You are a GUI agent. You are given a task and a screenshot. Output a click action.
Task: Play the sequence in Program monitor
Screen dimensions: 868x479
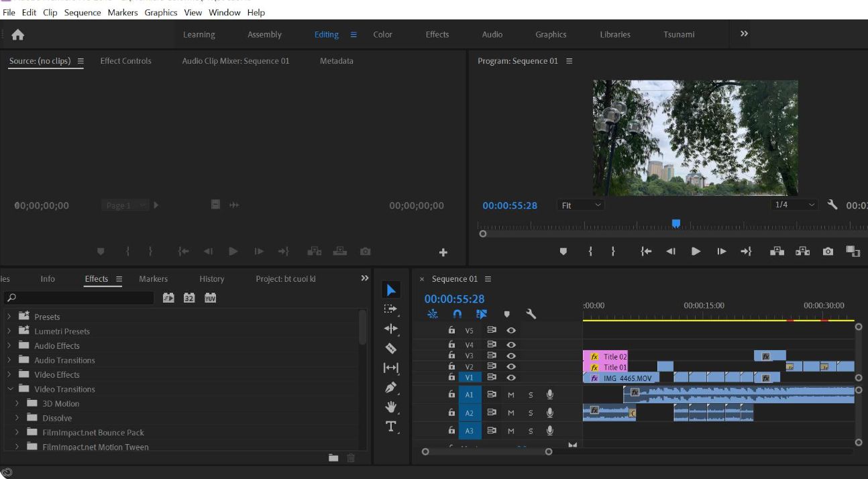coord(696,252)
